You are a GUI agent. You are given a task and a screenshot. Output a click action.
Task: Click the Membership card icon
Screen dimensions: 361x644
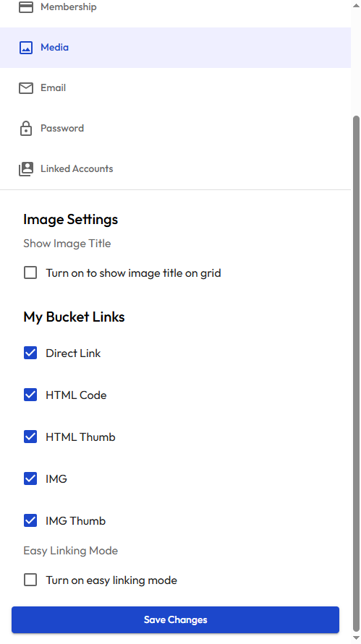pyautogui.click(x=26, y=7)
